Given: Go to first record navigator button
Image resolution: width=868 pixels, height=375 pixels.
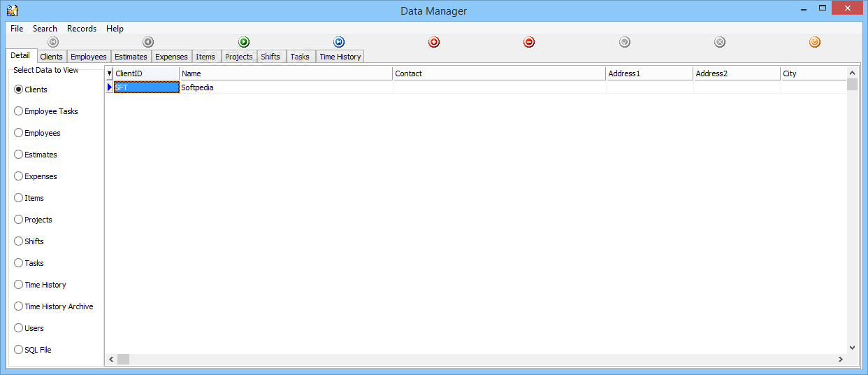Looking at the screenshot, I should point(53,42).
